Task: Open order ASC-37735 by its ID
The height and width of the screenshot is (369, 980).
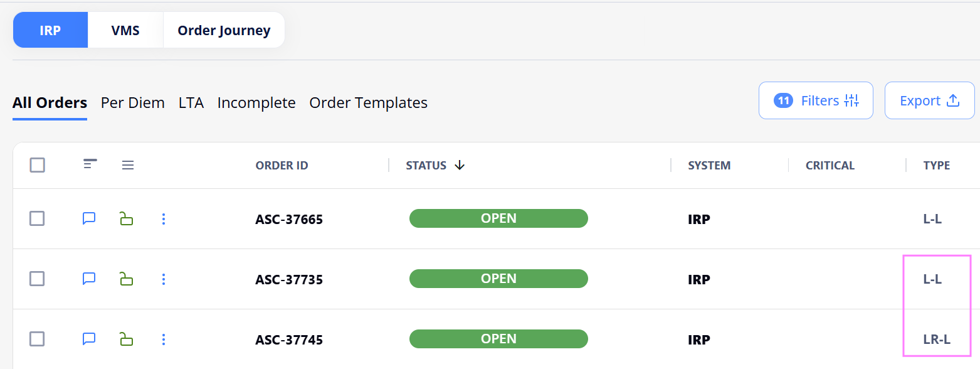Action: click(289, 279)
